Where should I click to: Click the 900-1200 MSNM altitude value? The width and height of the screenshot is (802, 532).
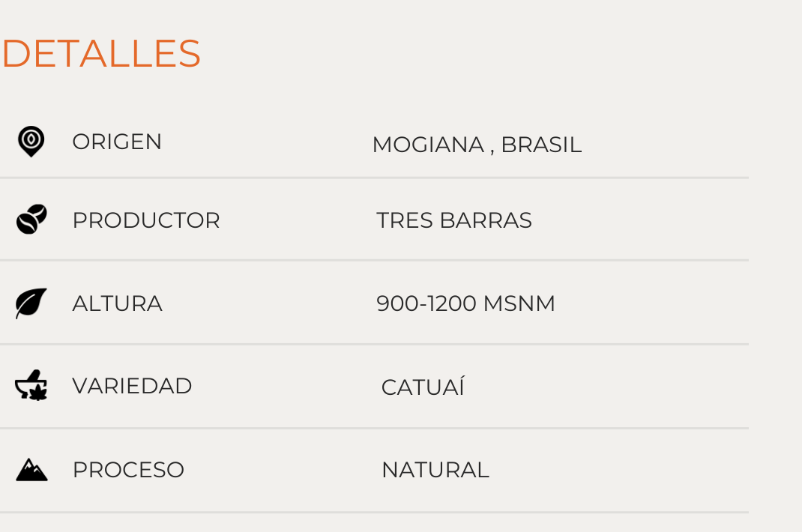[x=466, y=303]
